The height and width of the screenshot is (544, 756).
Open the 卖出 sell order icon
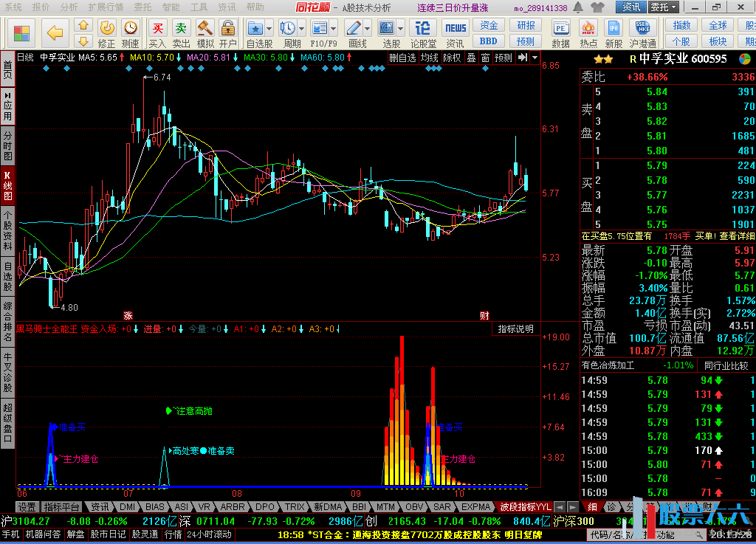181,32
